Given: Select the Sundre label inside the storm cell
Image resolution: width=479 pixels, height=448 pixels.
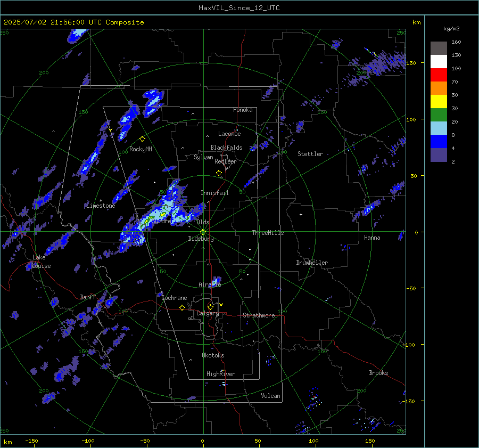Looking at the screenshot, I should point(161,221).
